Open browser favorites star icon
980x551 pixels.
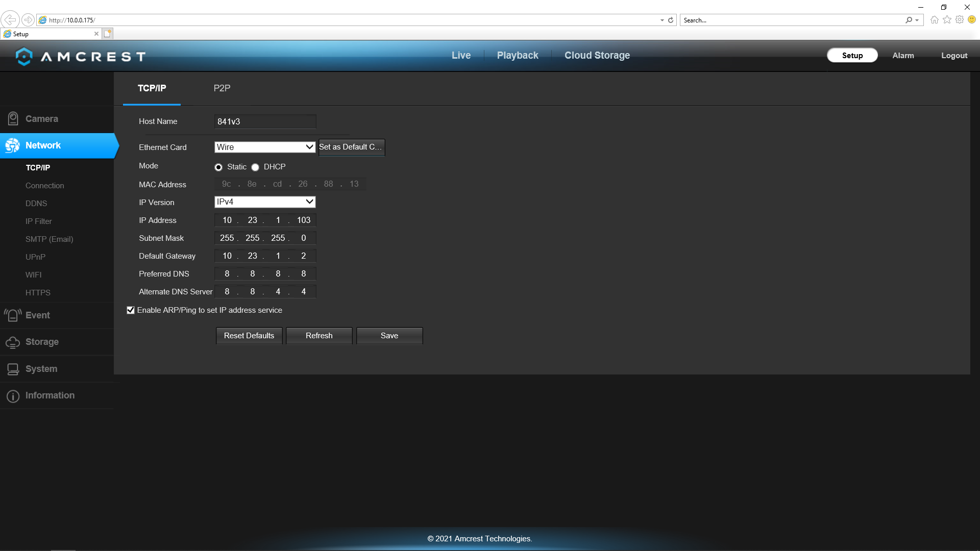(x=947, y=20)
